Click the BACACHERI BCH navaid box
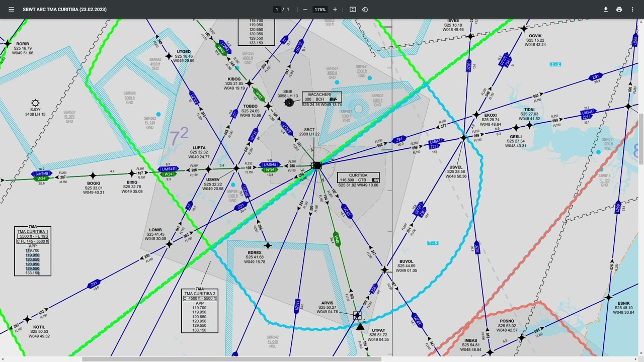The width and height of the screenshot is (644, 362). [322, 98]
